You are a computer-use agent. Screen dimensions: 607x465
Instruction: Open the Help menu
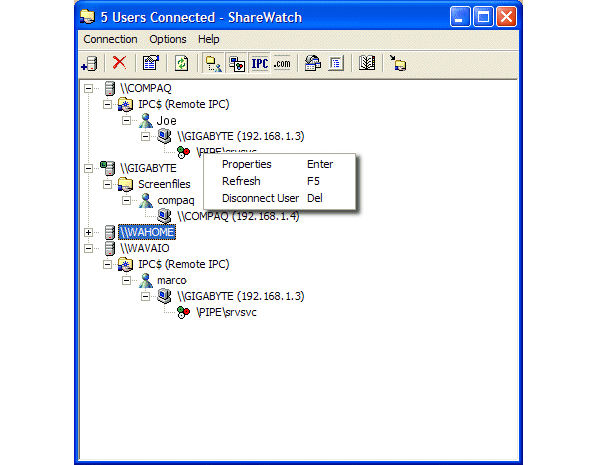[x=209, y=39]
